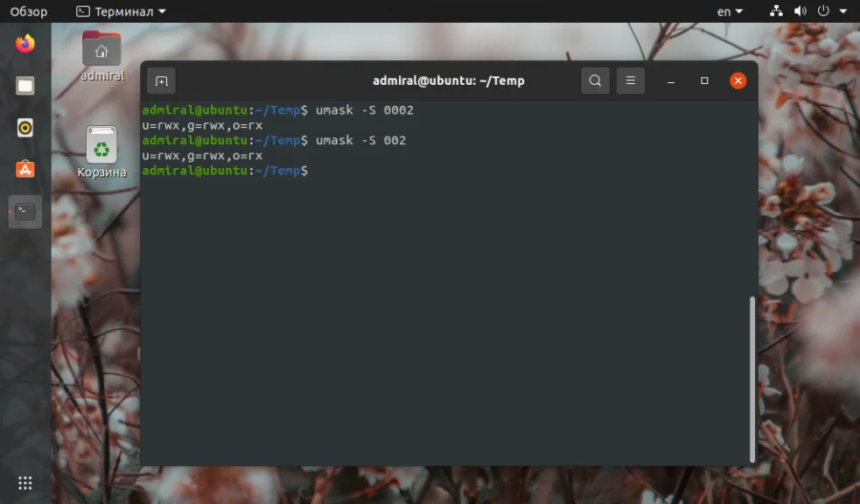Open admiral home folder on desktop

coord(102,56)
